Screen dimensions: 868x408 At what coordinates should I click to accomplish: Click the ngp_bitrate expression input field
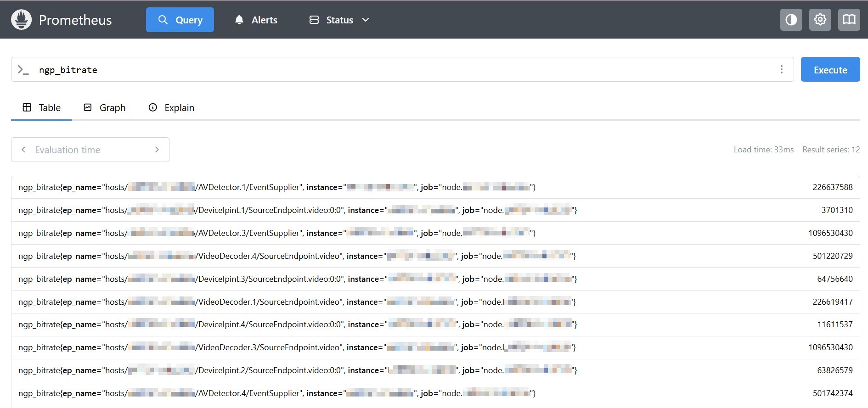pyautogui.click(x=404, y=70)
